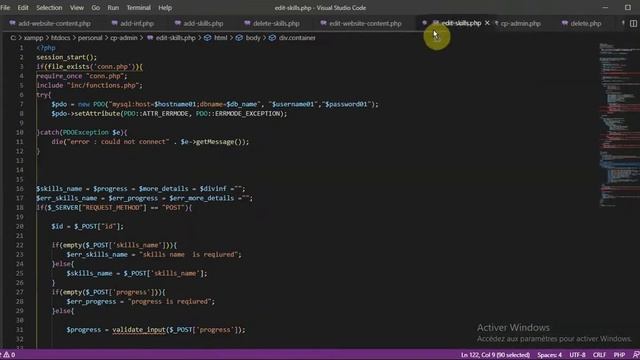Change language mode via PHP in status bar

619,355
